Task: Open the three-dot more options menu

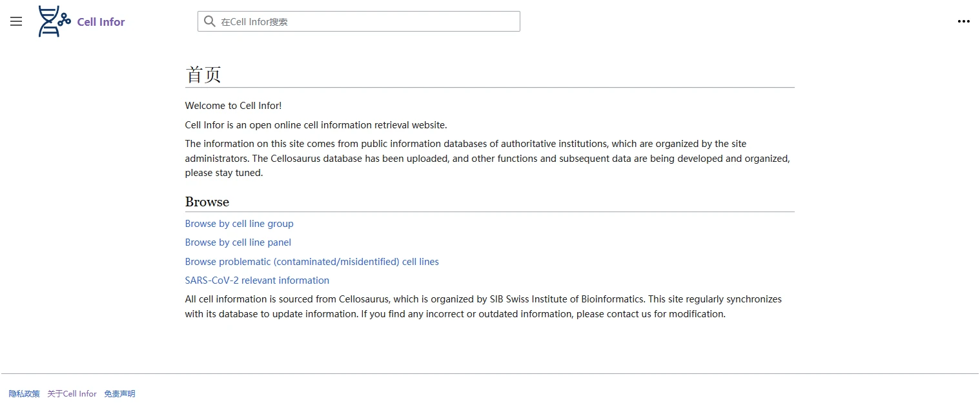Action: click(963, 21)
